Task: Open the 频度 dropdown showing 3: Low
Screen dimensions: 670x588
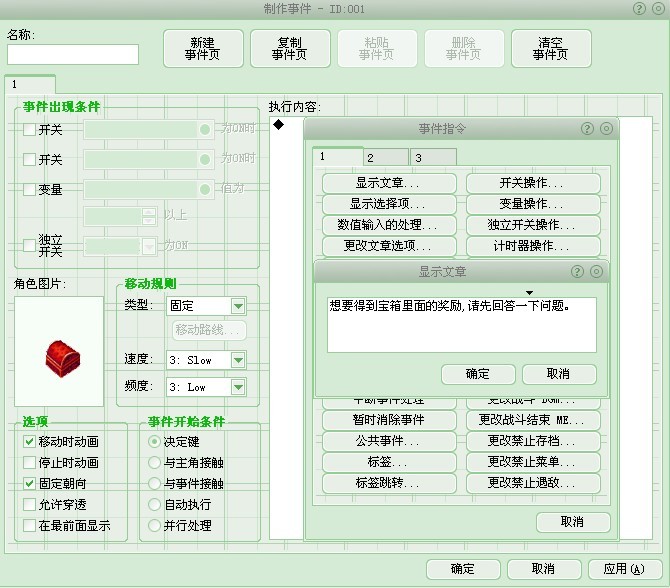Action: click(238, 387)
